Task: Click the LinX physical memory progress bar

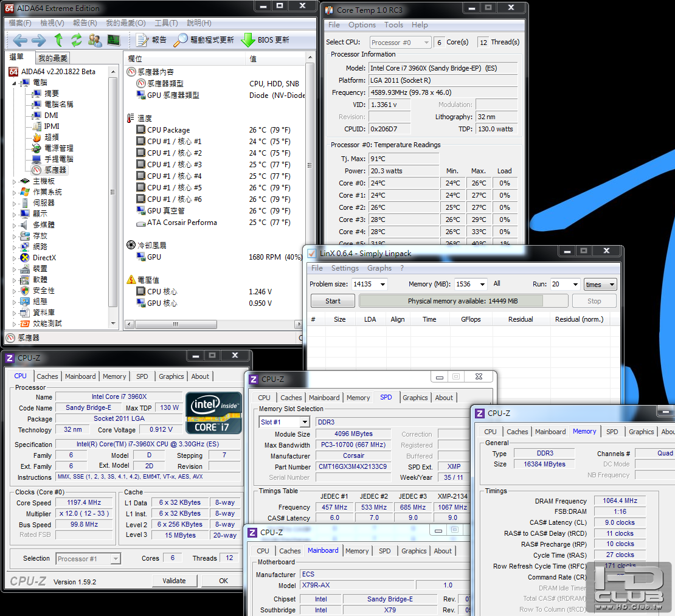Action: (x=463, y=301)
